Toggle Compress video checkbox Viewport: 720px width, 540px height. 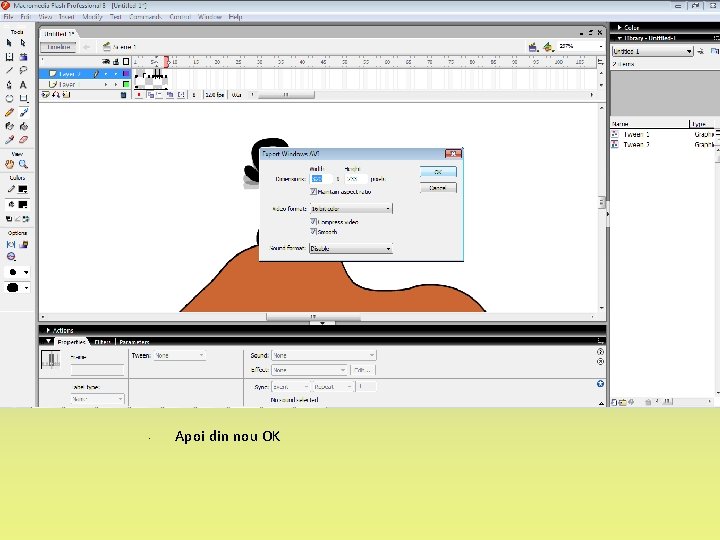313,221
